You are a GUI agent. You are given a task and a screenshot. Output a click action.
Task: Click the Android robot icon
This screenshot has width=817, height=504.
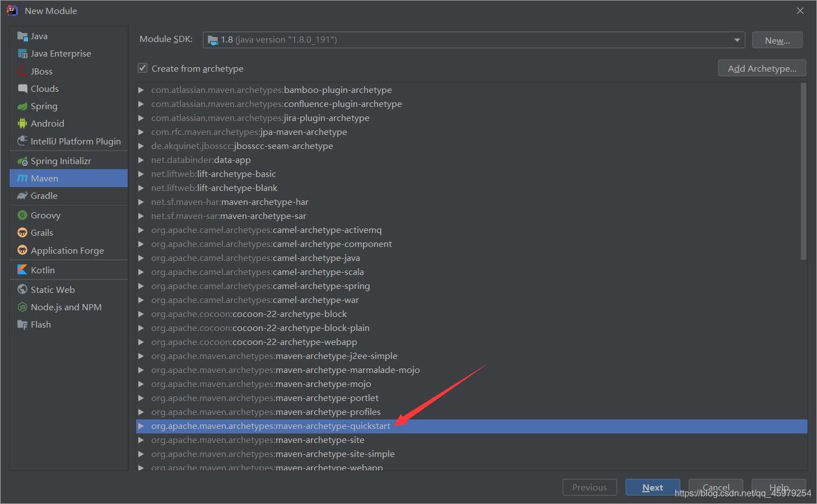(x=22, y=123)
